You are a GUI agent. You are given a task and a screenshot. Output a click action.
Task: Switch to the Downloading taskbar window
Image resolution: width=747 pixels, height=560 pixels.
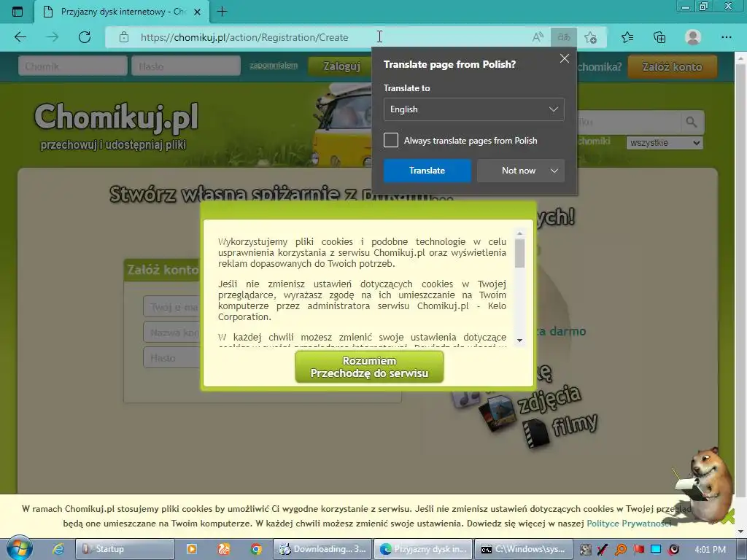tap(322, 549)
